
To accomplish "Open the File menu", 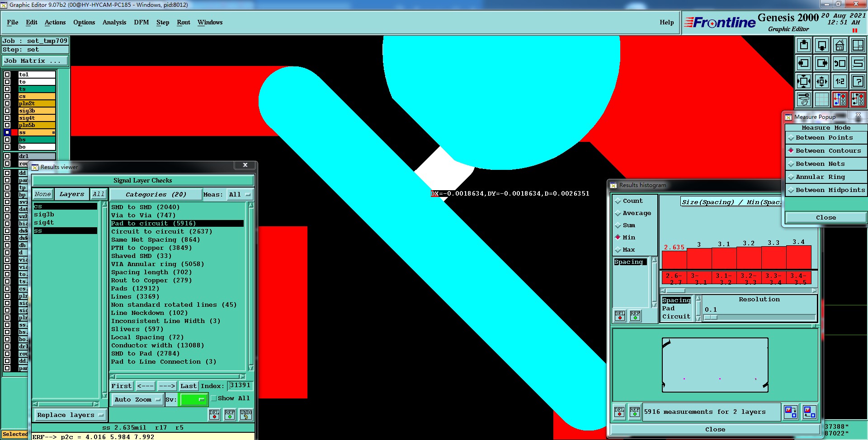I will [13, 23].
